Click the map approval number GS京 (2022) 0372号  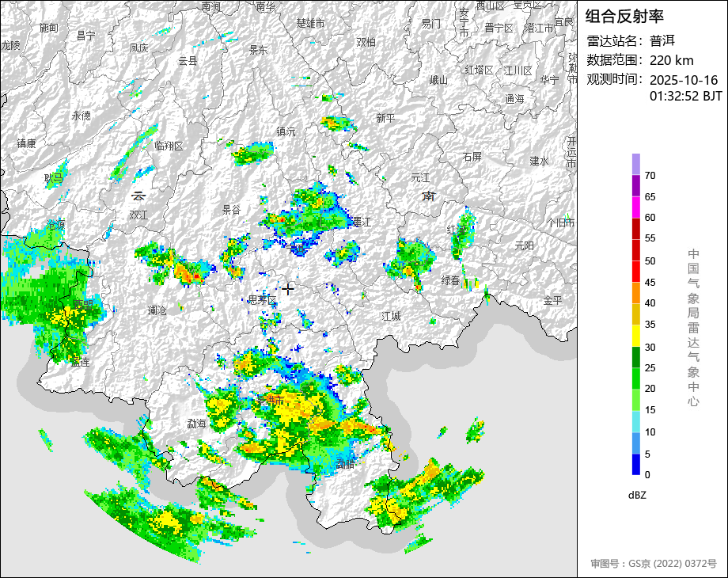click(673, 564)
